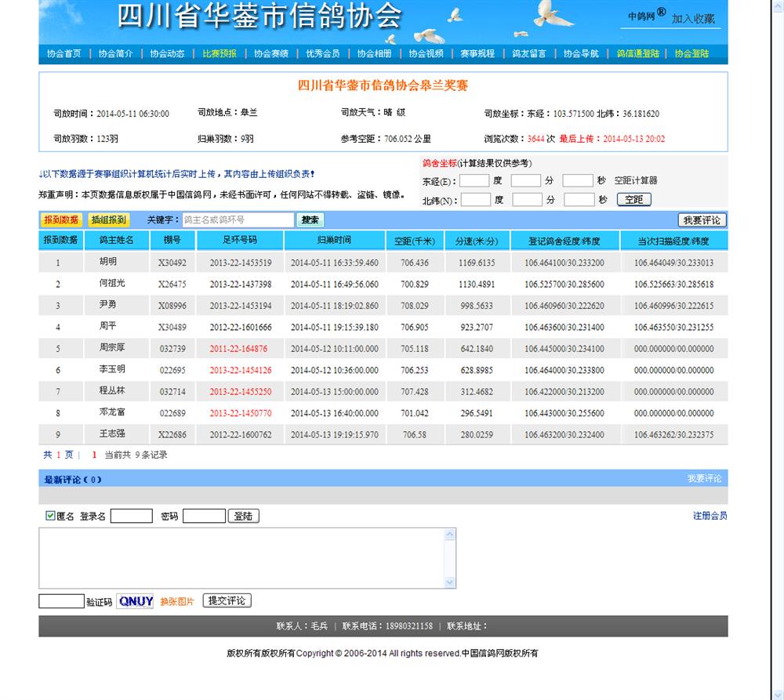This screenshot has height=700, width=784.
Task: Click the 北纬 degree input field
Action: point(476,200)
